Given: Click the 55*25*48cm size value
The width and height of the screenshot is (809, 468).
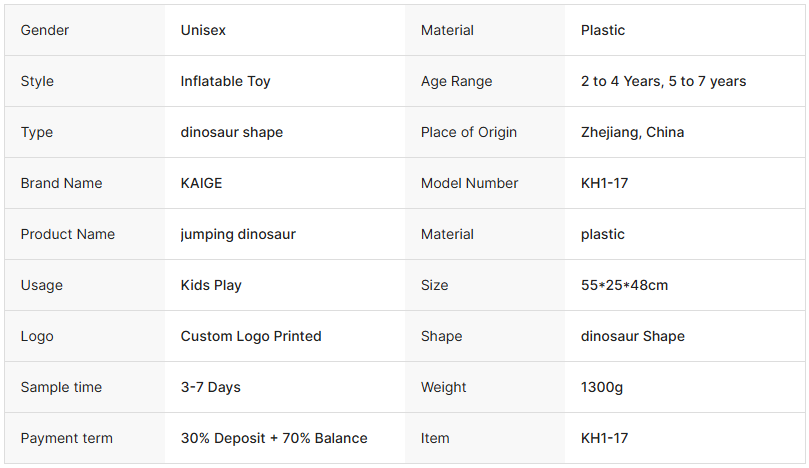Looking at the screenshot, I should pyautogui.click(x=624, y=285).
